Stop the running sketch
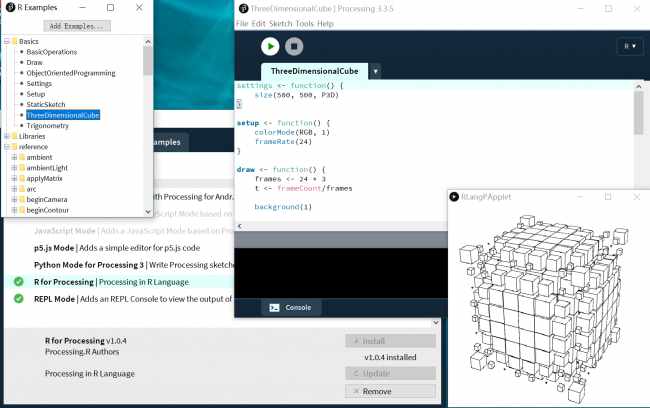The height and width of the screenshot is (408, 650). (294, 46)
